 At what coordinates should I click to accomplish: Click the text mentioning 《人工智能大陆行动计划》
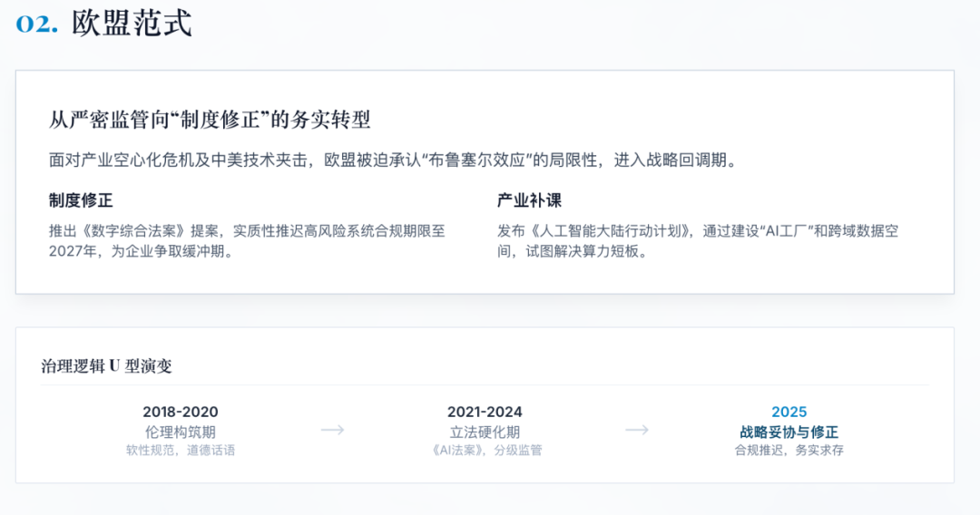click(697, 241)
